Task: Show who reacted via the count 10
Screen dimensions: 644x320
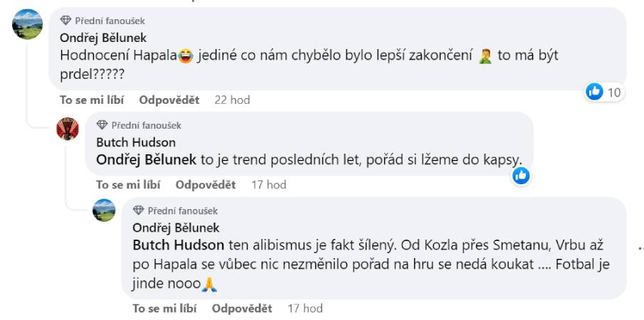Action: tap(613, 92)
